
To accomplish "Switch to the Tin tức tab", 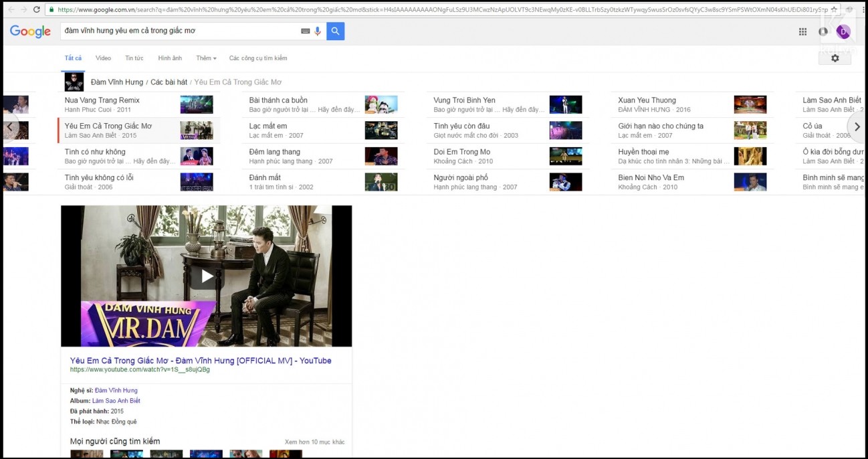I will point(134,58).
